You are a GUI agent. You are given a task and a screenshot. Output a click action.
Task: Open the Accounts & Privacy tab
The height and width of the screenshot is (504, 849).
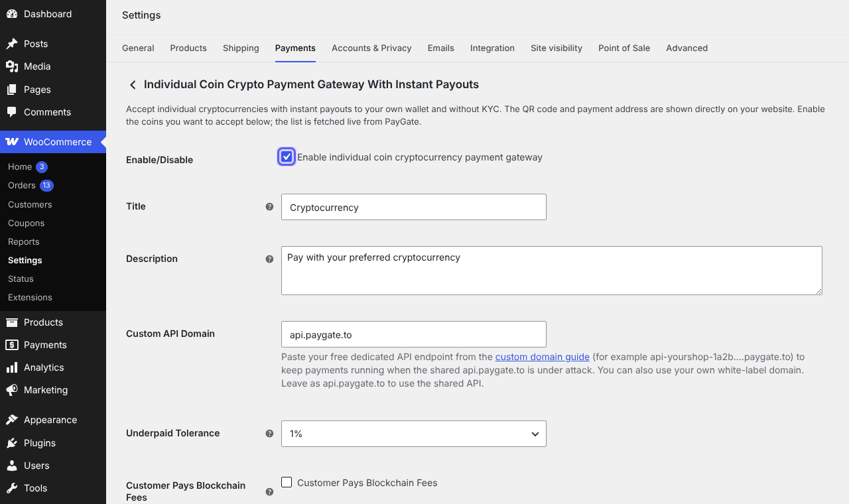click(x=371, y=48)
